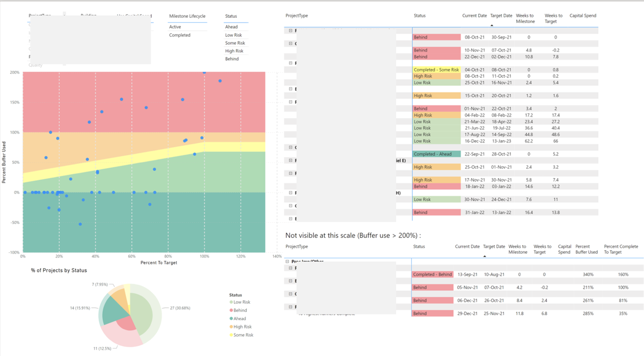Collapse the group row ending in "iel E)"
The width and height of the screenshot is (644, 356).
click(x=290, y=161)
